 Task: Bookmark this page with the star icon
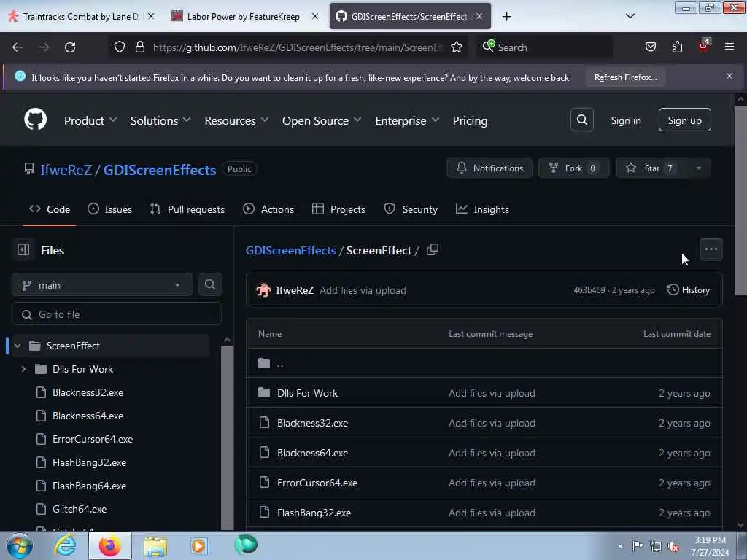[457, 47]
